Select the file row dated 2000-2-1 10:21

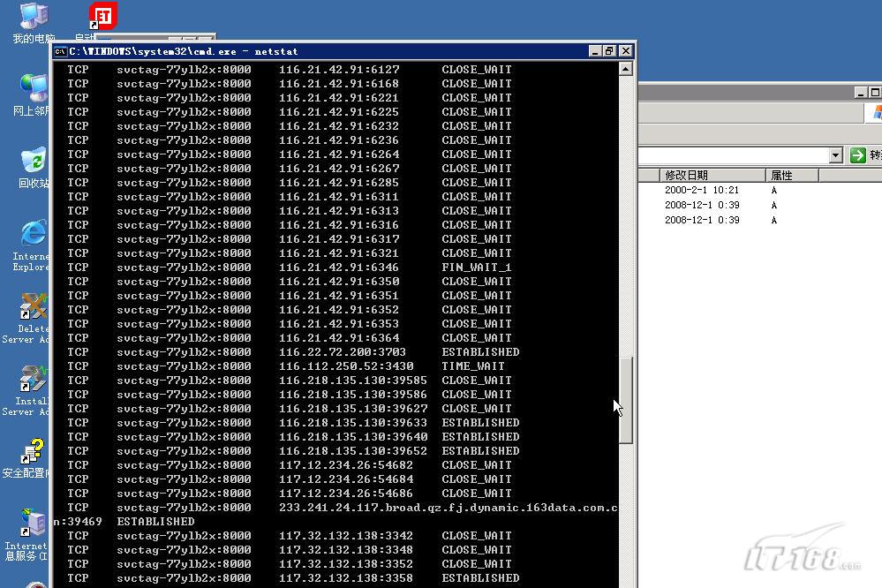pos(701,190)
